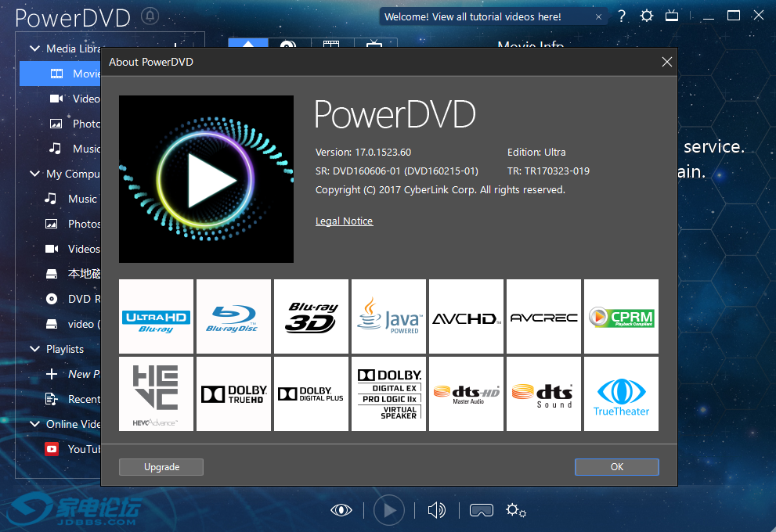Click the DTS-HD Master Audio logo
The height and width of the screenshot is (532, 776).
coord(466,394)
